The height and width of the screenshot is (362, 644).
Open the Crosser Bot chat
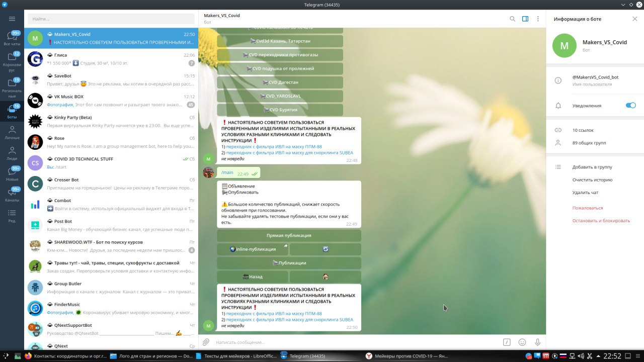click(x=111, y=184)
